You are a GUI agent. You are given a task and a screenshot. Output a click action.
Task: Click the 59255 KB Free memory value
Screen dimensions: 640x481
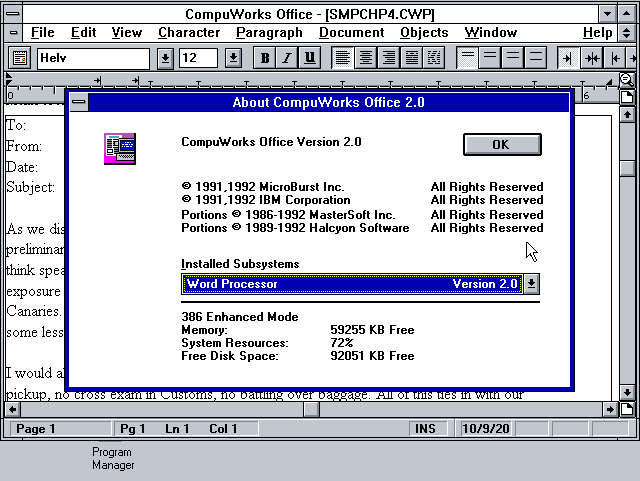[x=372, y=330]
